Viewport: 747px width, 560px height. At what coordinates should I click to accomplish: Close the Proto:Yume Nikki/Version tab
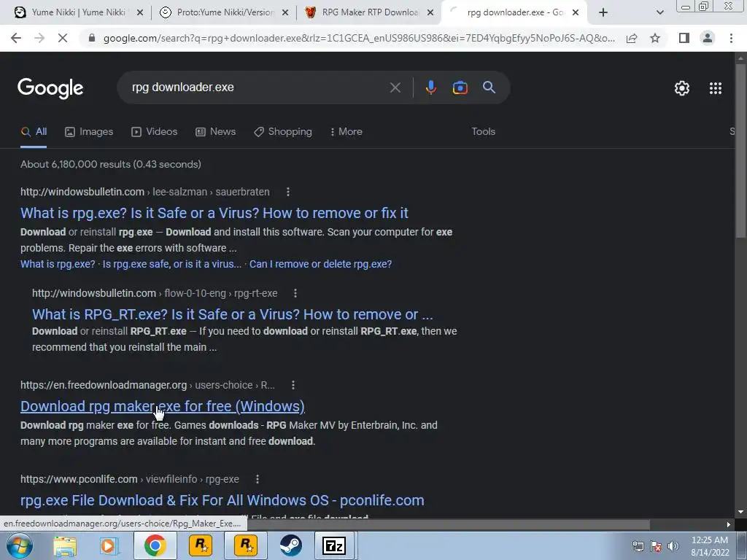(x=285, y=13)
